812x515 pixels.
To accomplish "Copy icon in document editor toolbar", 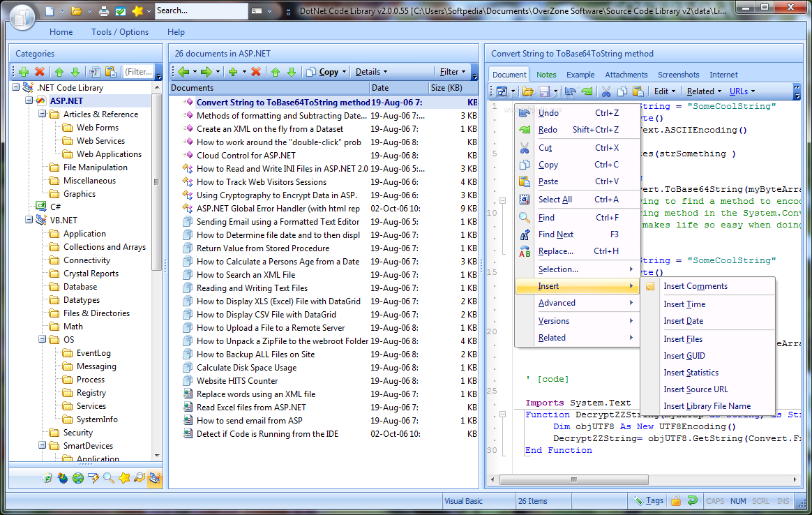I will pos(622,91).
